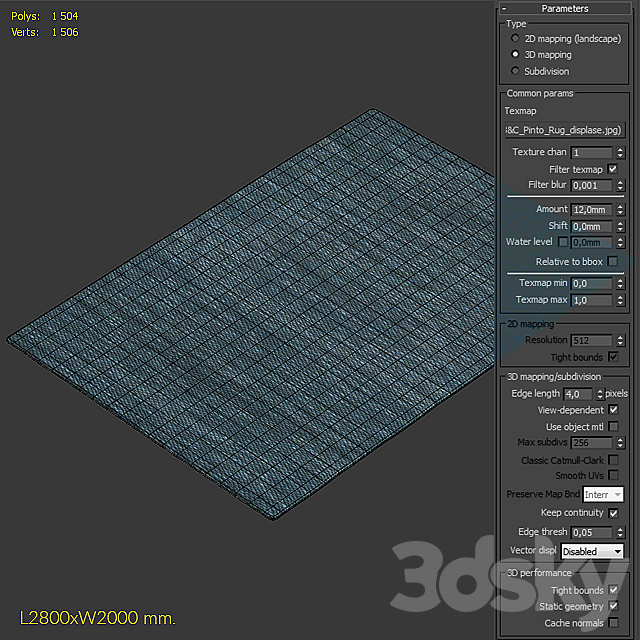This screenshot has width=640, height=640.
Task: Click the Texture chan spinner arrows
Action: (620, 153)
